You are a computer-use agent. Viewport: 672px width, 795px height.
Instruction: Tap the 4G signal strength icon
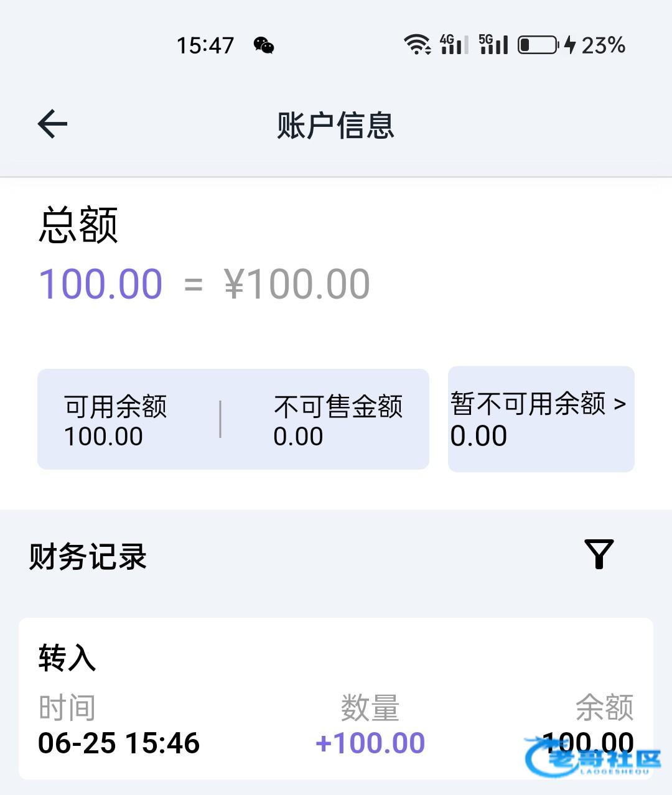[454, 45]
